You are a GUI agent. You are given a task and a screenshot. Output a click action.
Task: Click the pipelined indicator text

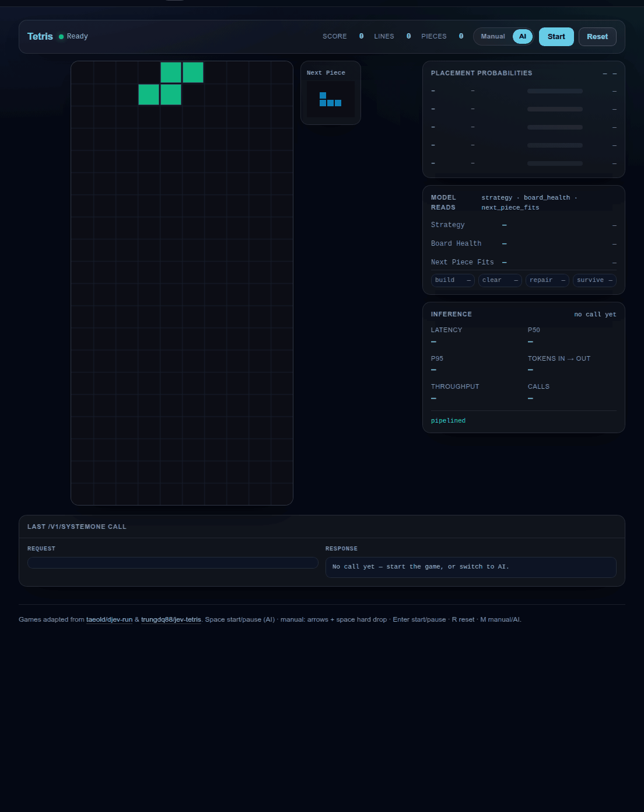(x=448, y=420)
